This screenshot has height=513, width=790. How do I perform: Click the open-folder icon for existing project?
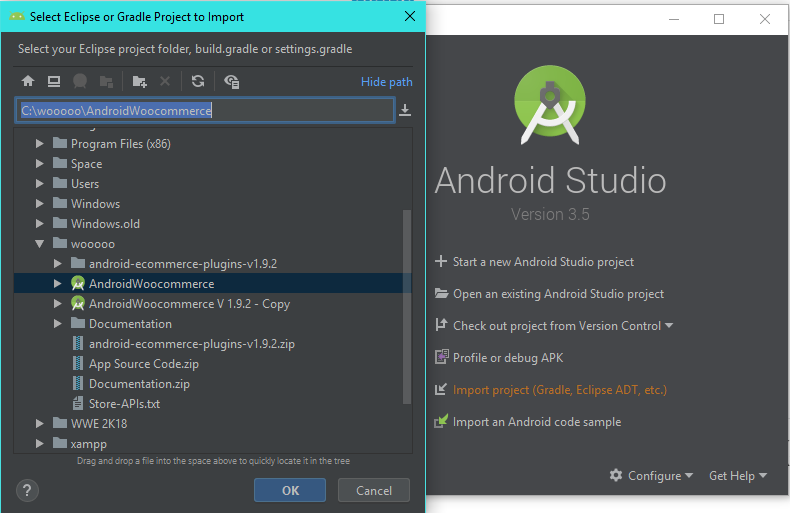(x=441, y=293)
